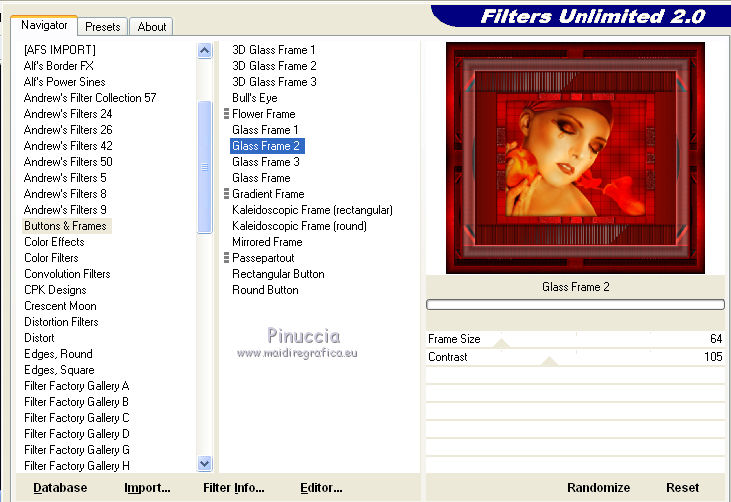731x502 pixels.
Task: Click the scroll down arrow in category list
Action: (x=205, y=463)
